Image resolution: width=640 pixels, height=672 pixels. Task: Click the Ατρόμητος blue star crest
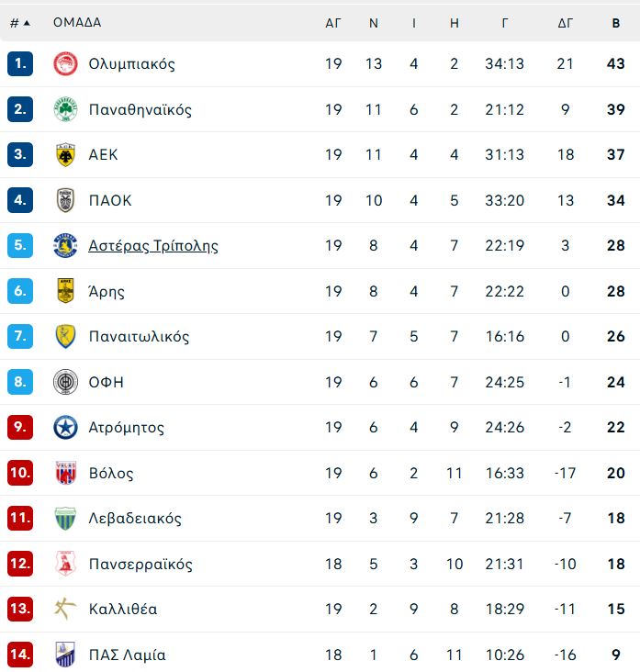[x=65, y=427]
